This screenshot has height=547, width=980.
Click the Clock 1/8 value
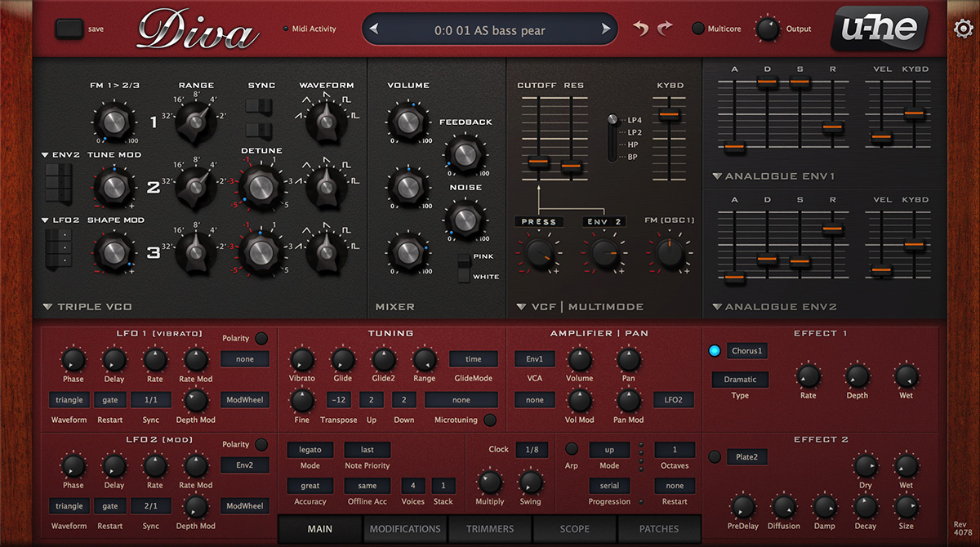(x=532, y=449)
